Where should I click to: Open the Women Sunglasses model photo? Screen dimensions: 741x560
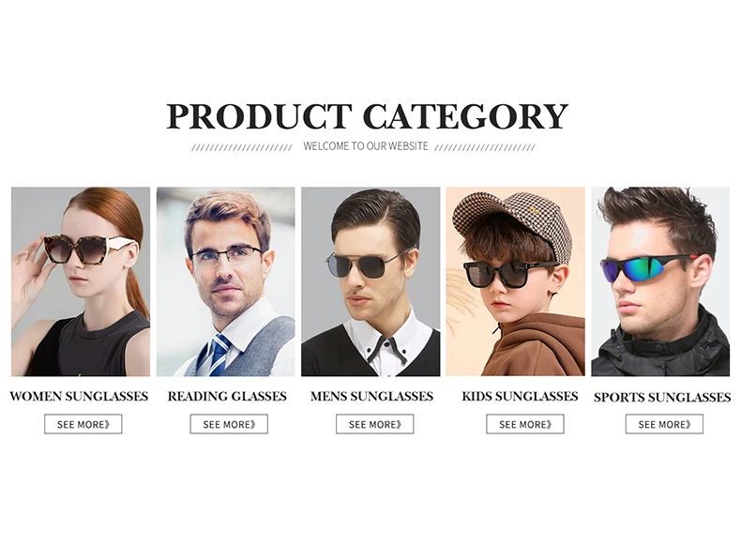click(81, 281)
